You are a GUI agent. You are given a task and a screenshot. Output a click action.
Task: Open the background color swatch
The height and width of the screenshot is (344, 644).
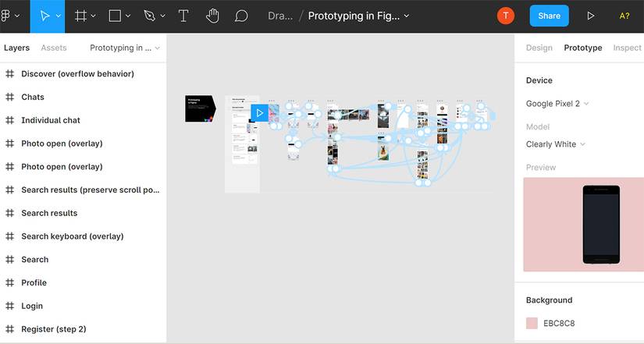pyautogui.click(x=532, y=323)
